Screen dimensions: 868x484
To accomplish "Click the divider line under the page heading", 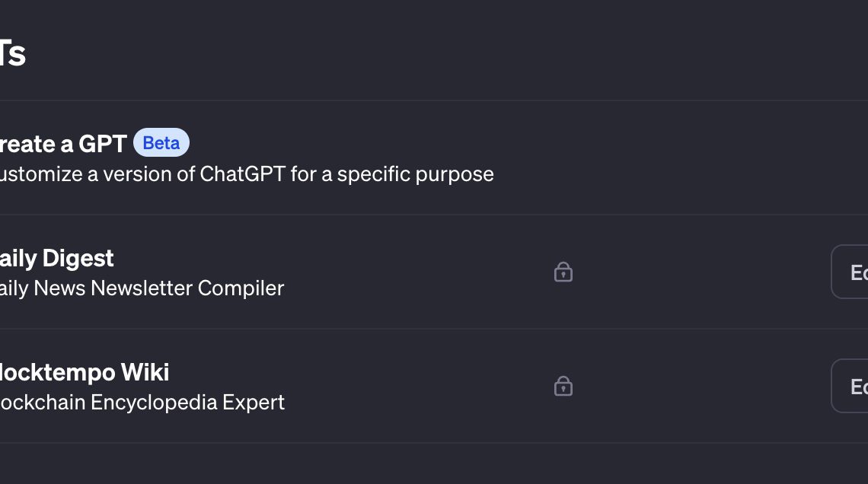I will click(x=434, y=100).
